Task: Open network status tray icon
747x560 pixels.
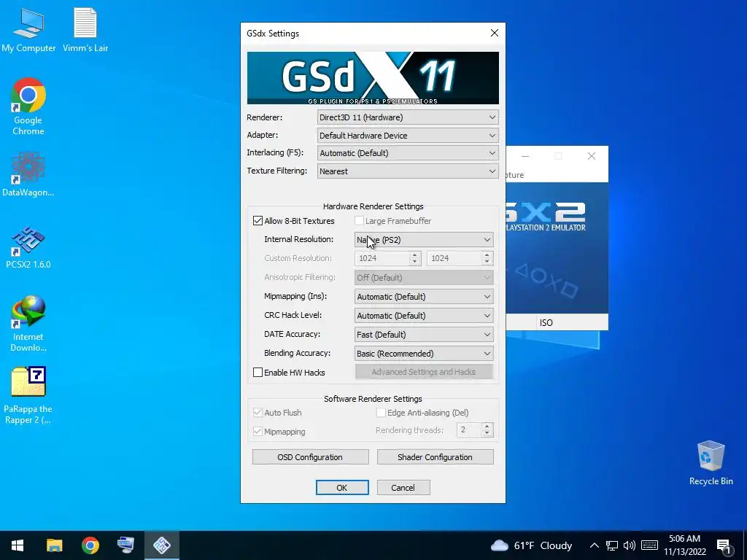Action: pos(612,545)
